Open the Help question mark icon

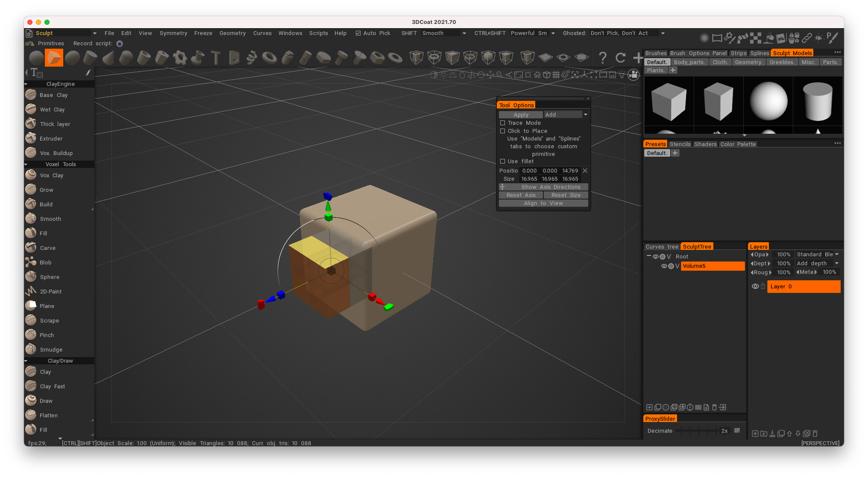tap(603, 58)
